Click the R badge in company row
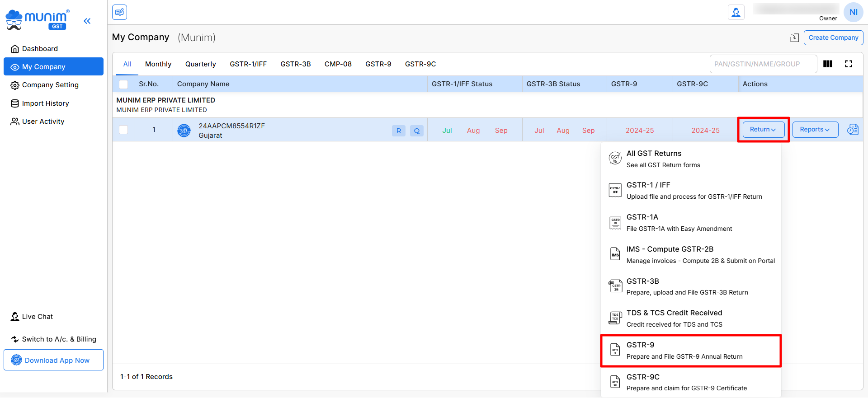The image size is (868, 398). pos(398,131)
